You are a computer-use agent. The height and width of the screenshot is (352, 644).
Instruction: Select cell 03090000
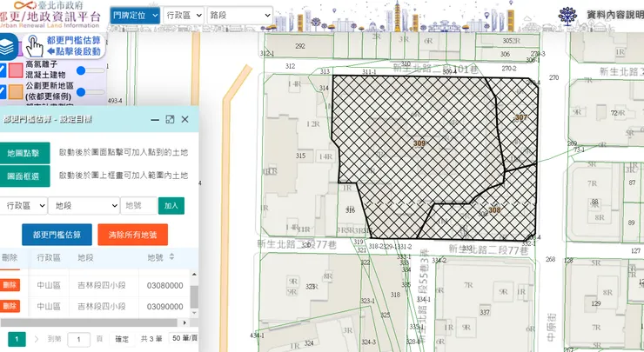[x=164, y=307]
